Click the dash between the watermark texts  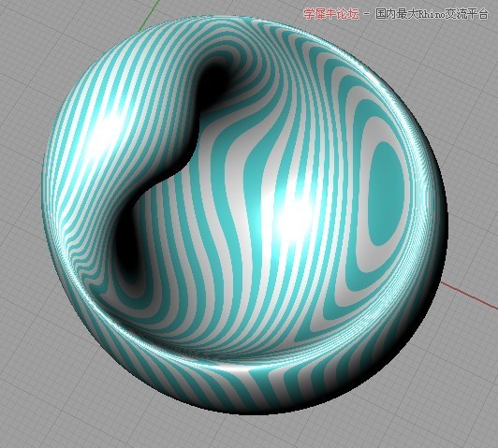(367, 15)
